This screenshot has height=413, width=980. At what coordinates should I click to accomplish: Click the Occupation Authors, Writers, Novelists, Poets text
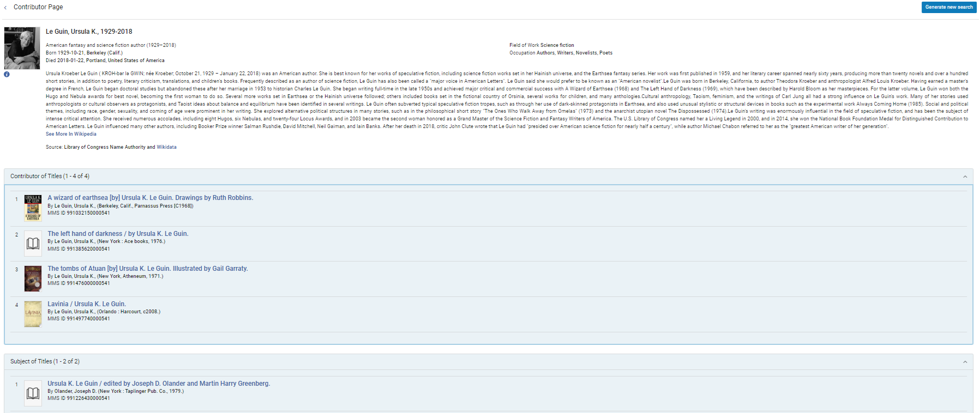point(561,53)
